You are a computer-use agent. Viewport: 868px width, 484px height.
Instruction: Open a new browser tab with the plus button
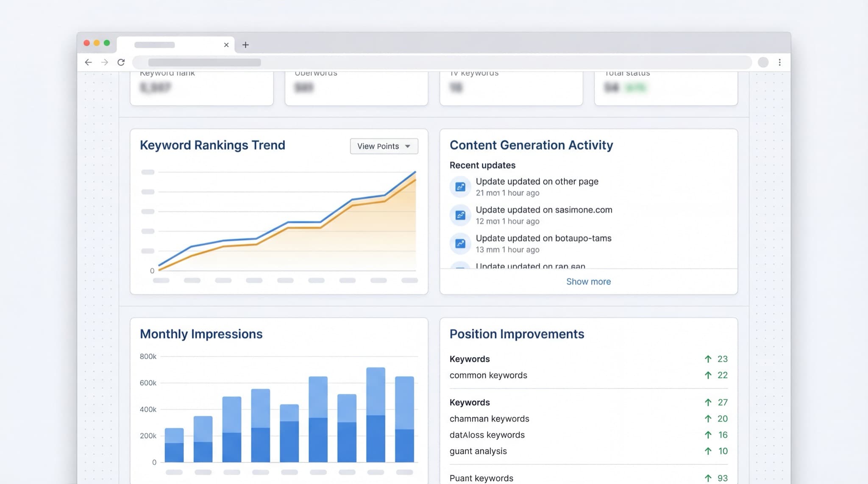click(x=245, y=44)
